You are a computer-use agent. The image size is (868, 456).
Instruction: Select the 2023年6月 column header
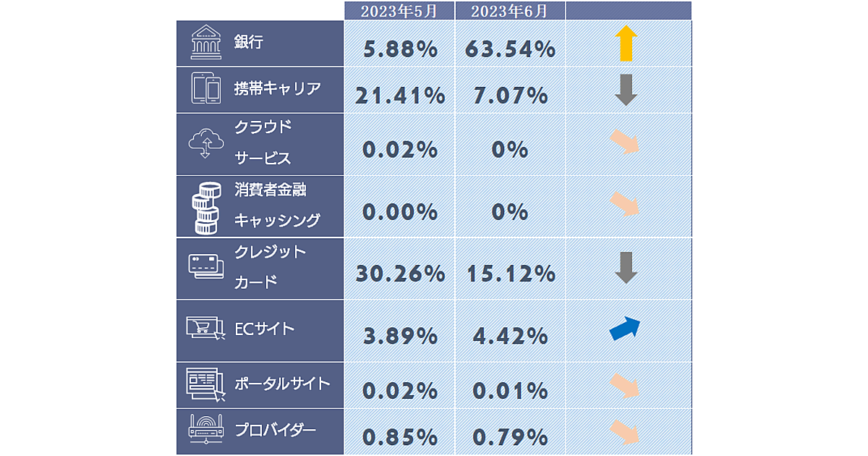tap(509, 11)
